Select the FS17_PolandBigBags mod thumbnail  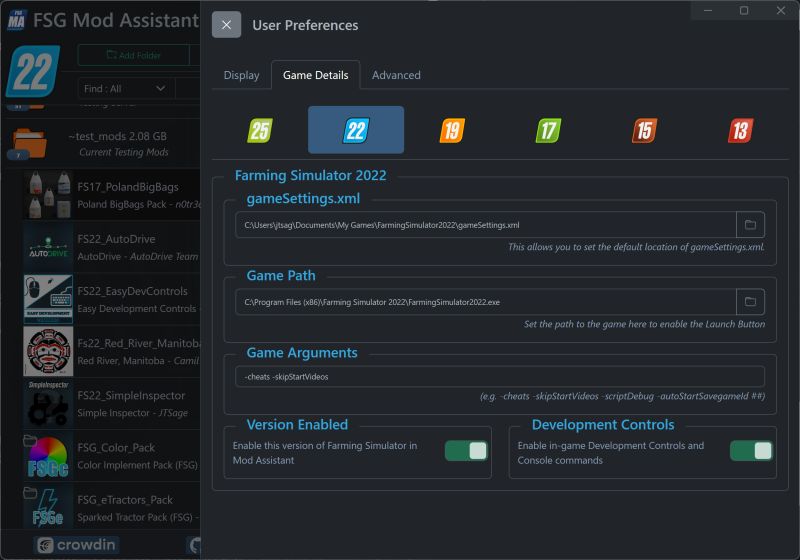pos(48,195)
